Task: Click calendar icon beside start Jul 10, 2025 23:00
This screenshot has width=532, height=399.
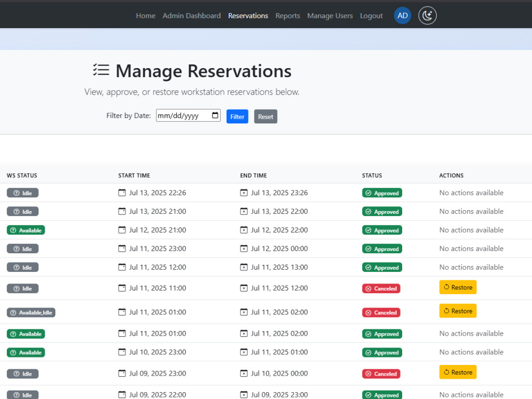Action: [122, 352]
